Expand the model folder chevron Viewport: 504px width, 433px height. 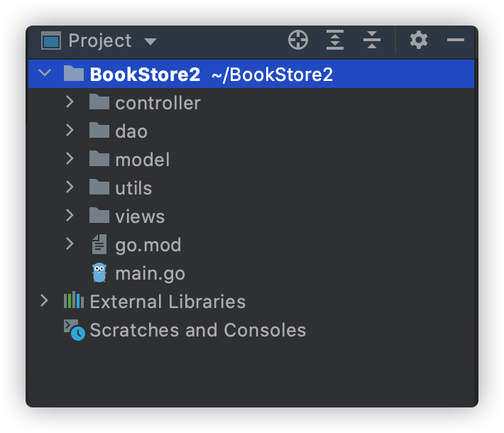tap(70, 158)
